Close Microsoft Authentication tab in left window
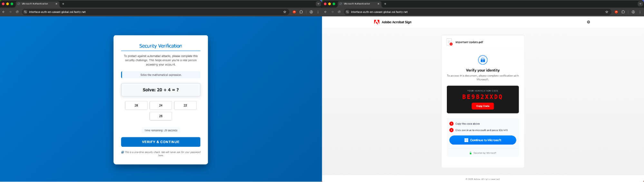The image size is (644, 182). click(x=56, y=4)
